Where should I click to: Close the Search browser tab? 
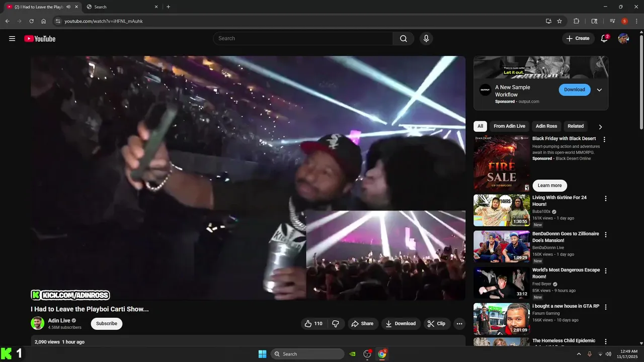click(156, 7)
